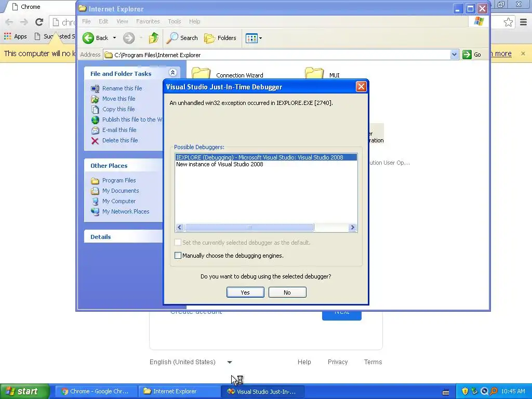Click Visual Studio Just-In-Time taskbar button
The height and width of the screenshot is (399, 532).
262,392
